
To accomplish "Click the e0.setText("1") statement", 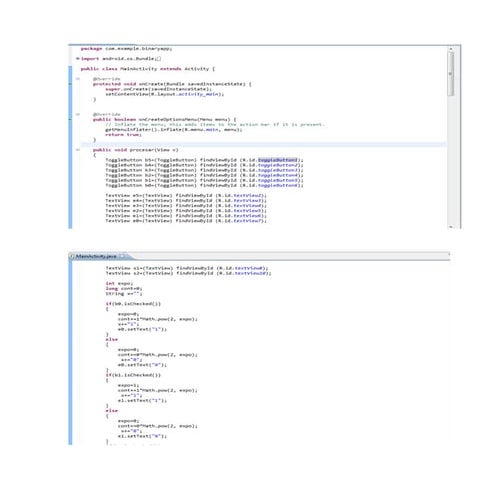I will 142,329.
